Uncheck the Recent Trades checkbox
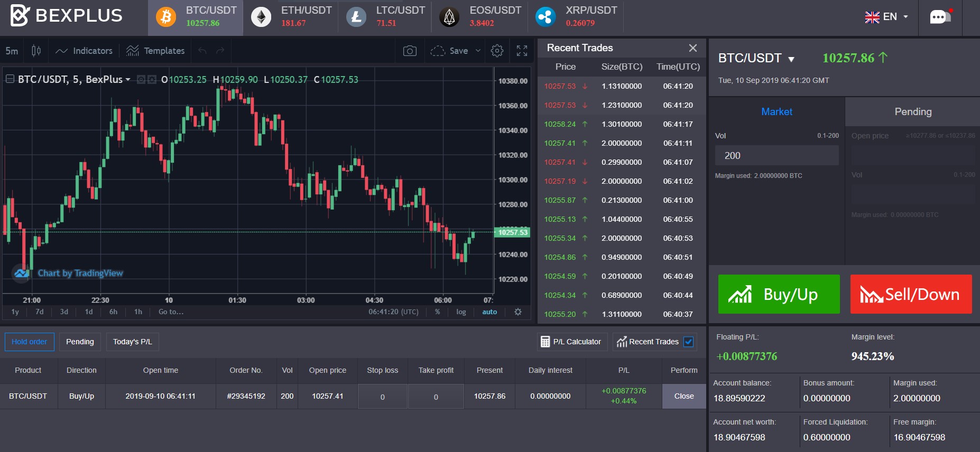This screenshot has height=452, width=980. point(689,342)
